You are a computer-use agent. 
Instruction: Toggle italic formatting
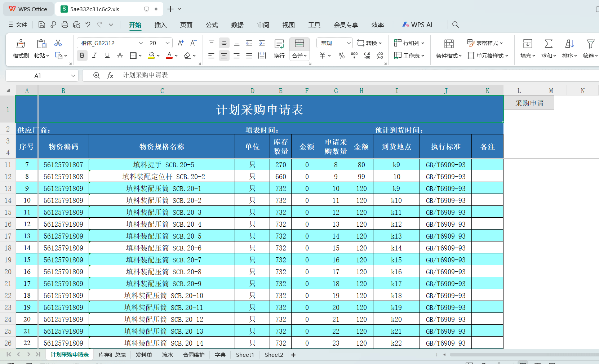coord(94,56)
